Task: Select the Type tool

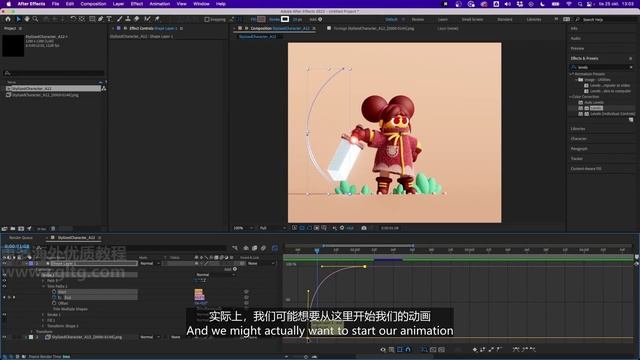Action: pos(109,19)
